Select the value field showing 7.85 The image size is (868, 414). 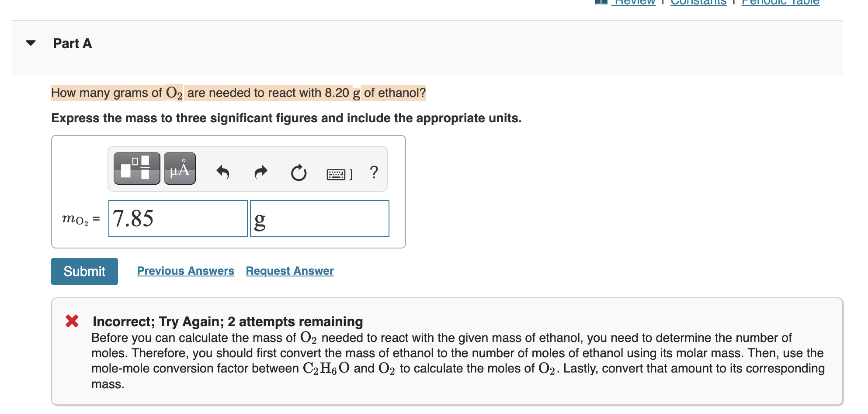click(177, 218)
